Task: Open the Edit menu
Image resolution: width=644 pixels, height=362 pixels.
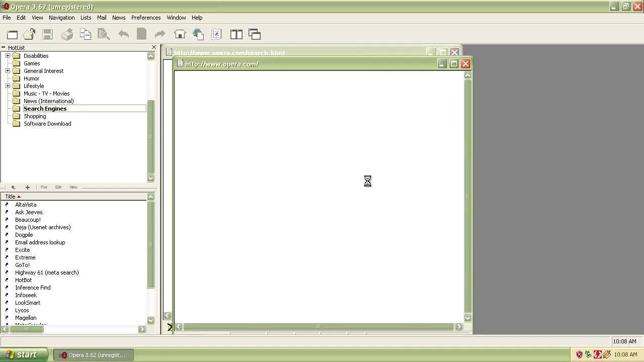Action: [21, 18]
